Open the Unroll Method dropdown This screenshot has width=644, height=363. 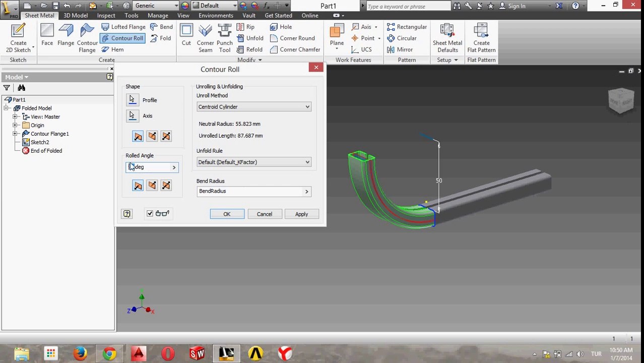[253, 107]
